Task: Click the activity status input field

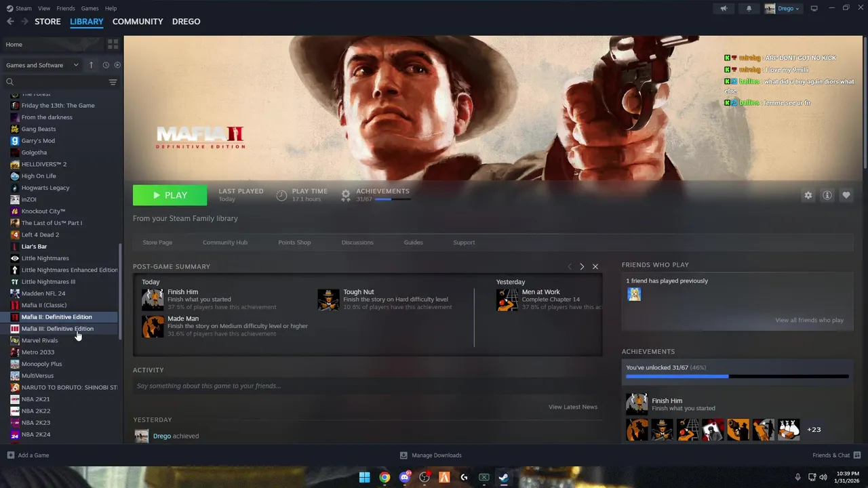Action: coord(368,386)
